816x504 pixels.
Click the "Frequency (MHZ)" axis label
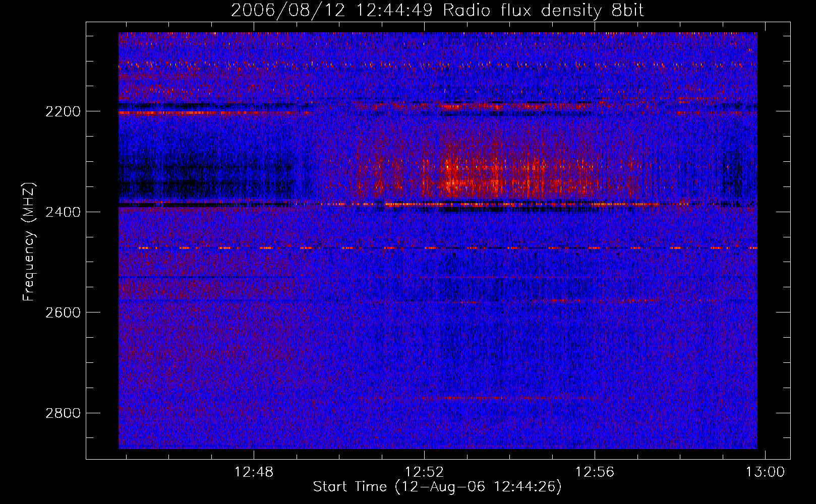(29, 242)
